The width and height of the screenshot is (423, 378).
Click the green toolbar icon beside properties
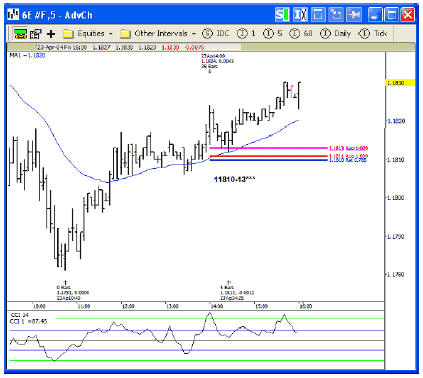[20, 33]
